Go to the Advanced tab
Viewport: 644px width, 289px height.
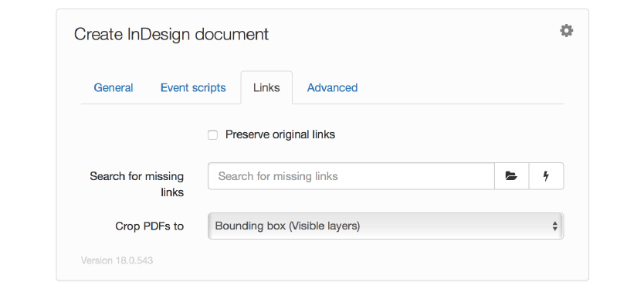332,87
